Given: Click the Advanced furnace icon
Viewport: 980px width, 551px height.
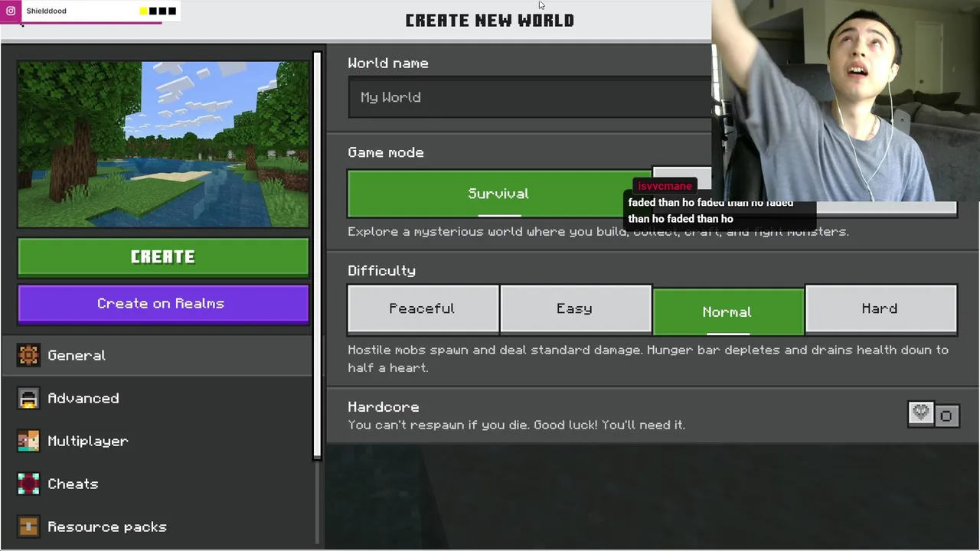Looking at the screenshot, I should [x=28, y=398].
